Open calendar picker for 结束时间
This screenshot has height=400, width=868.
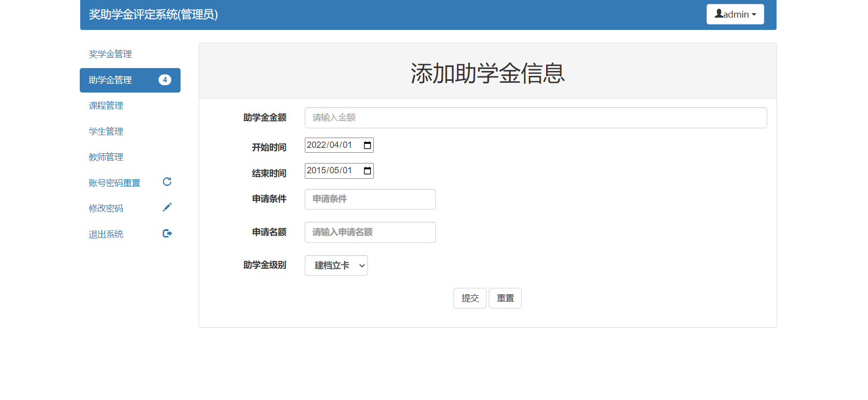pos(367,171)
